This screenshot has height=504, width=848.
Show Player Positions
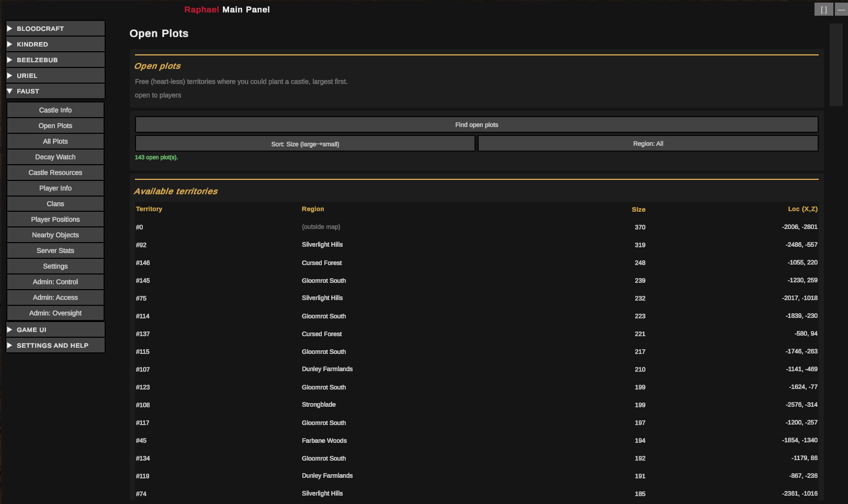55,220
